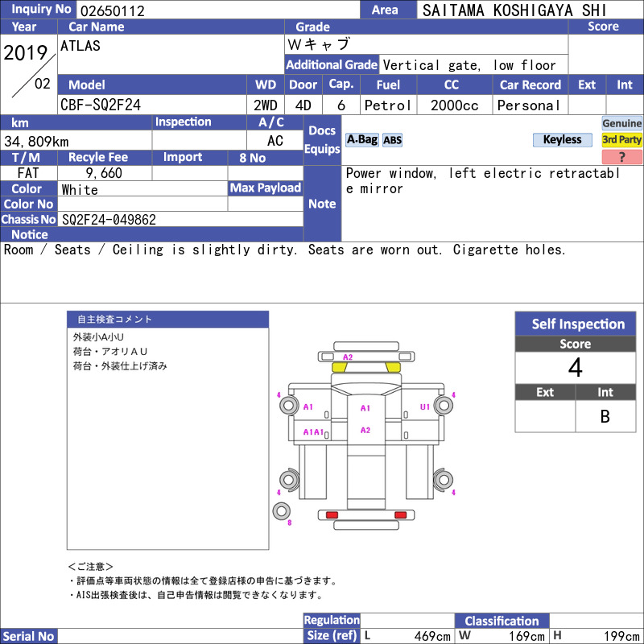Click the year value 2019
Viewport: 644px width, 644px height.
26,53
